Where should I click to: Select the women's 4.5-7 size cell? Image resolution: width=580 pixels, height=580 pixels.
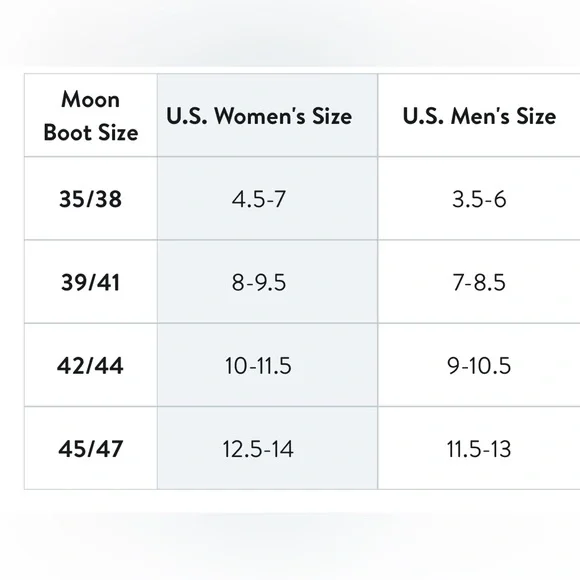click(267, 198)
